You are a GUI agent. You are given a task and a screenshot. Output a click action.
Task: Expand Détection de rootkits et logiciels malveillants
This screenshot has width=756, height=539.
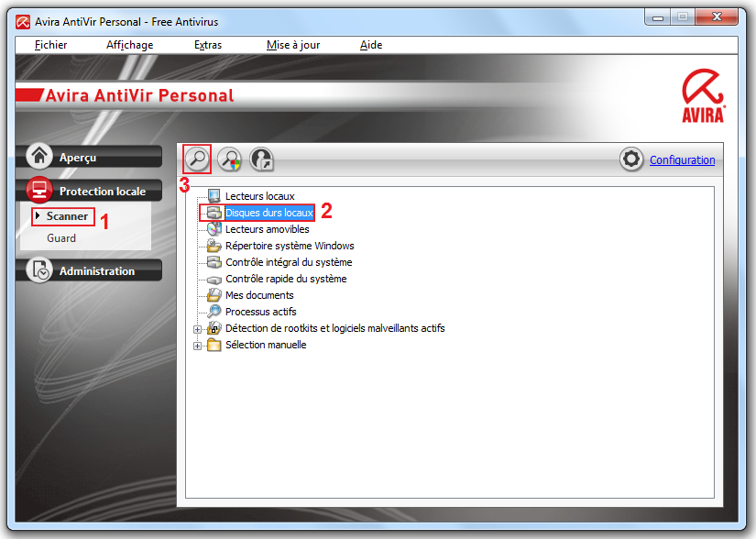point(197,328)
